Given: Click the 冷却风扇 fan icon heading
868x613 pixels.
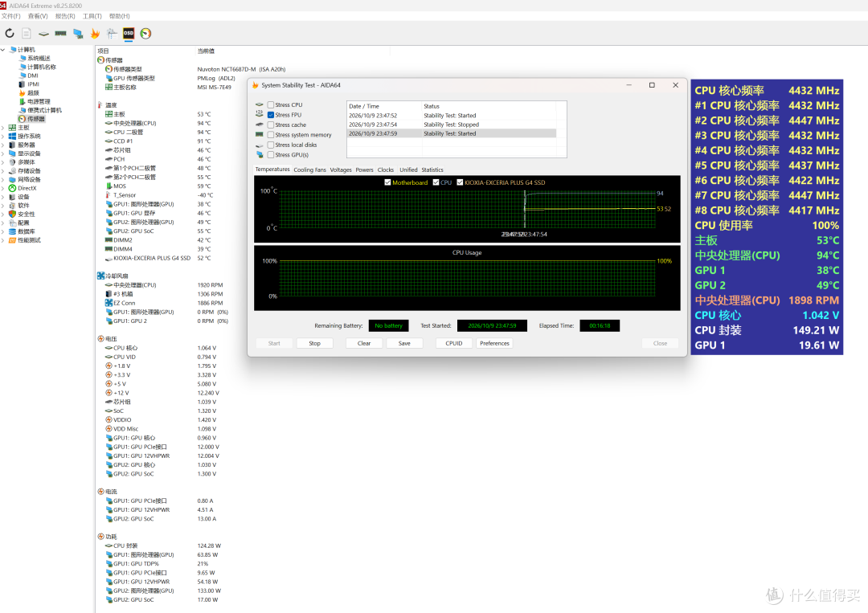Looking at the screenshot, I should coord(100,276).
